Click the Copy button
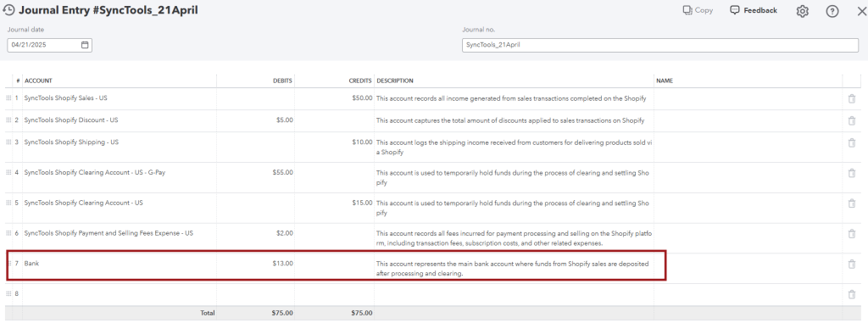Viewport: 868px width, 323px height. click(x=698, y=10)
